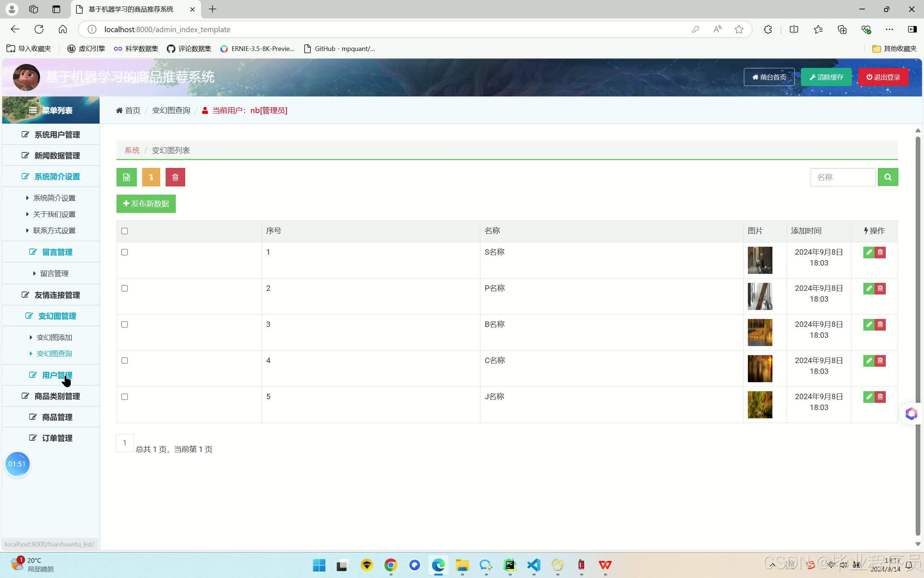Check the checkbox for row 1 S名称
The height and width of the screenshot is (578, 924).
(125, 252)
